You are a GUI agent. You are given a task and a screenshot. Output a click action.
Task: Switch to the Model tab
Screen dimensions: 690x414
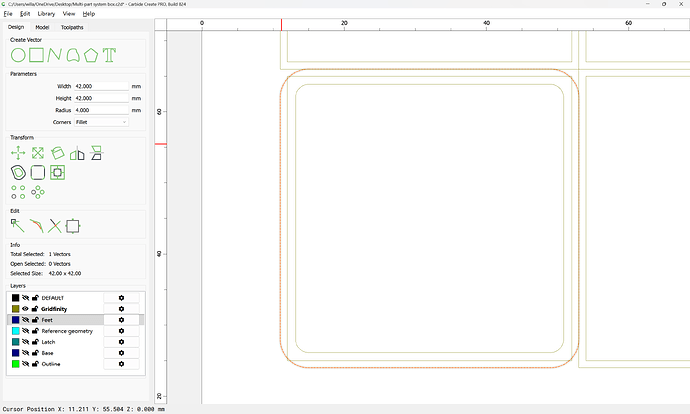[42, 27]
